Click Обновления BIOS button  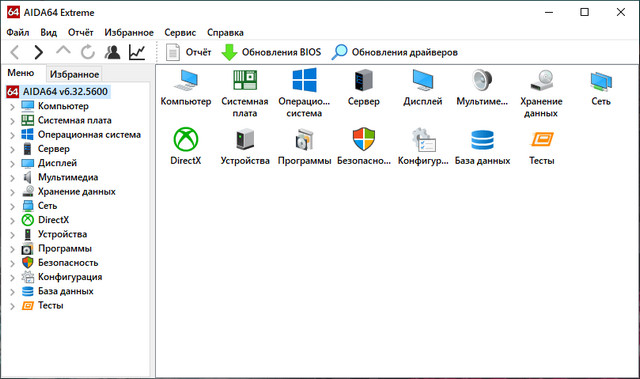tap(271, 52)
